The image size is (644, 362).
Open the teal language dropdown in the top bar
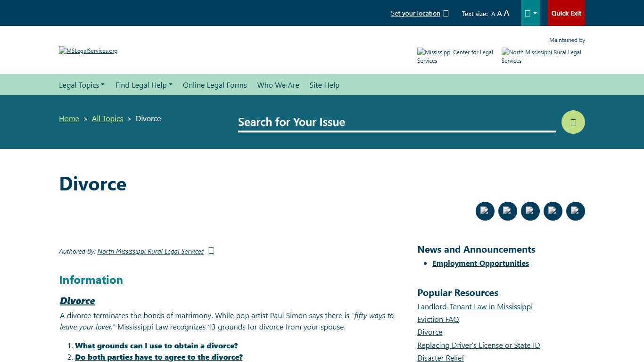coord(530,13)
